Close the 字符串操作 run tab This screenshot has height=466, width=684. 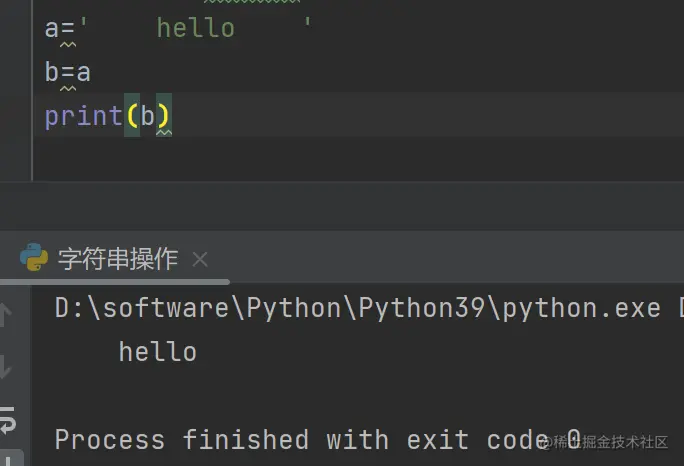click(x=200, y=259)
